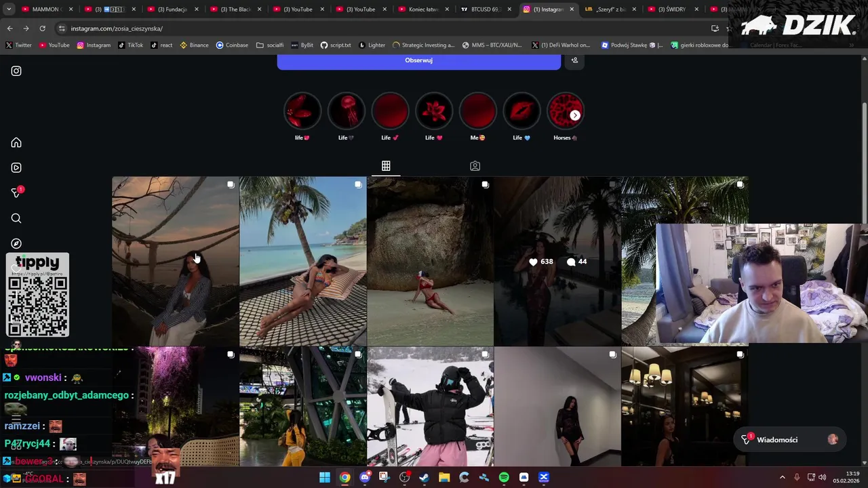Open Instagram home via logo icon
The image size is (868, 488).
[x=16, y=70]
